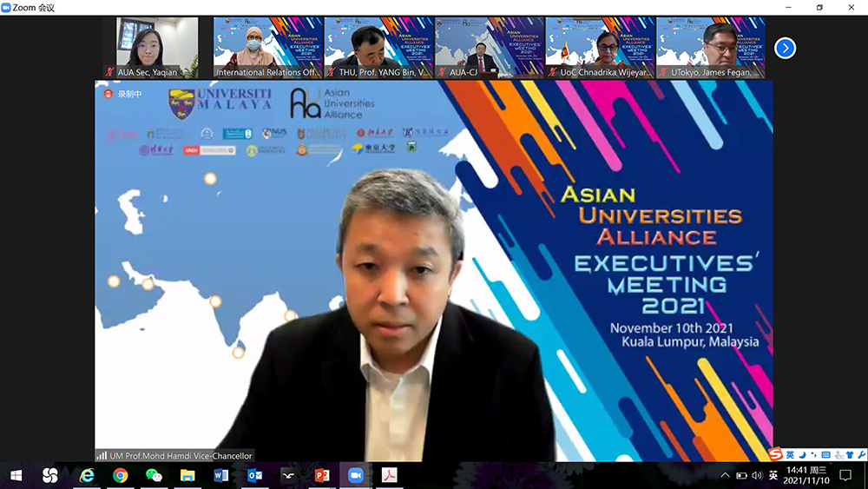Open the black bird-logo app on taskbar
Viewport: 868px width, 489px height.
coord(288,475)
